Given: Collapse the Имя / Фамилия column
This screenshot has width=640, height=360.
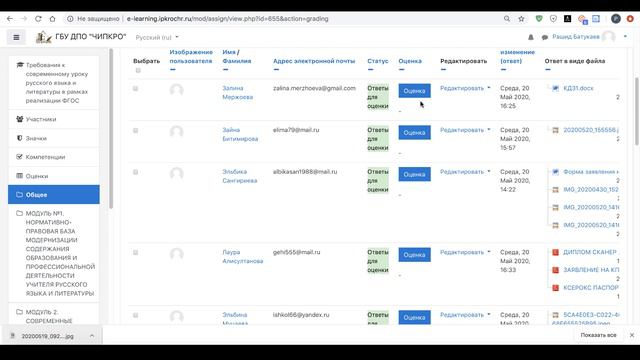Looking at the screenshot, I should tap(226, 70).
